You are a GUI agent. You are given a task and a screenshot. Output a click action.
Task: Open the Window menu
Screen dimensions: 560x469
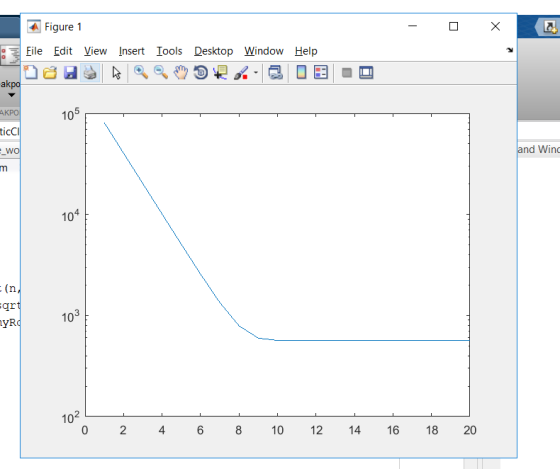[264, 51]
